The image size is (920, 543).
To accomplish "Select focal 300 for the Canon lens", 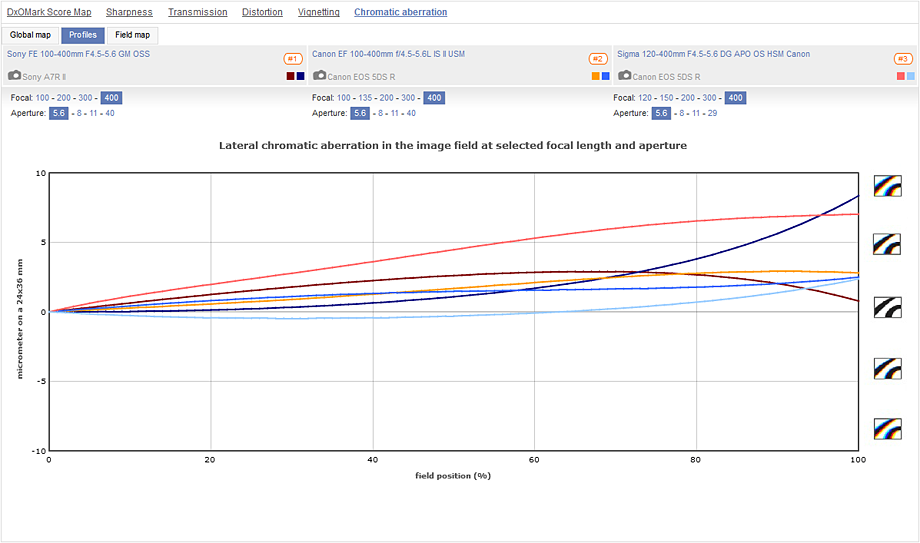I will click(408, 98).
